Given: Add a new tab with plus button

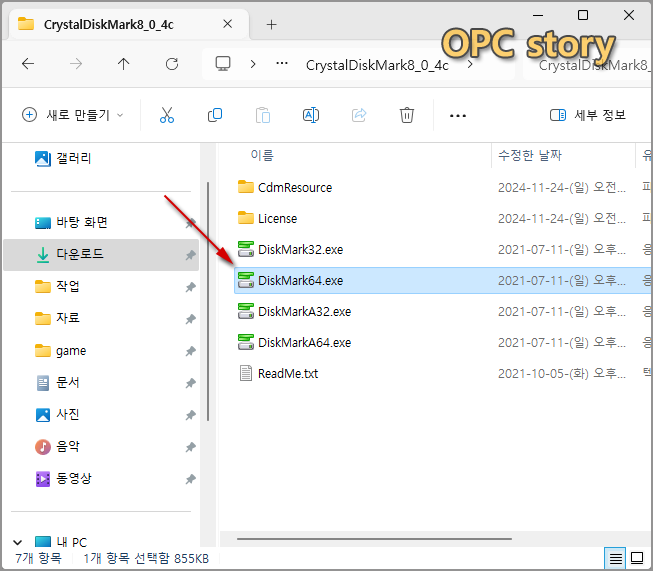Looking at the screenshot, I should pyautogui.click(x=272, y=25).
